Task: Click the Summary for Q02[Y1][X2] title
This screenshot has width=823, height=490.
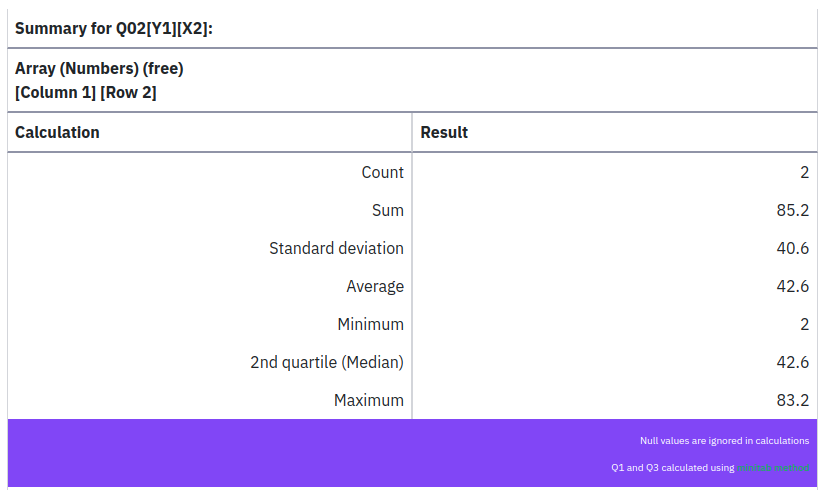Action: click(114, 28)
